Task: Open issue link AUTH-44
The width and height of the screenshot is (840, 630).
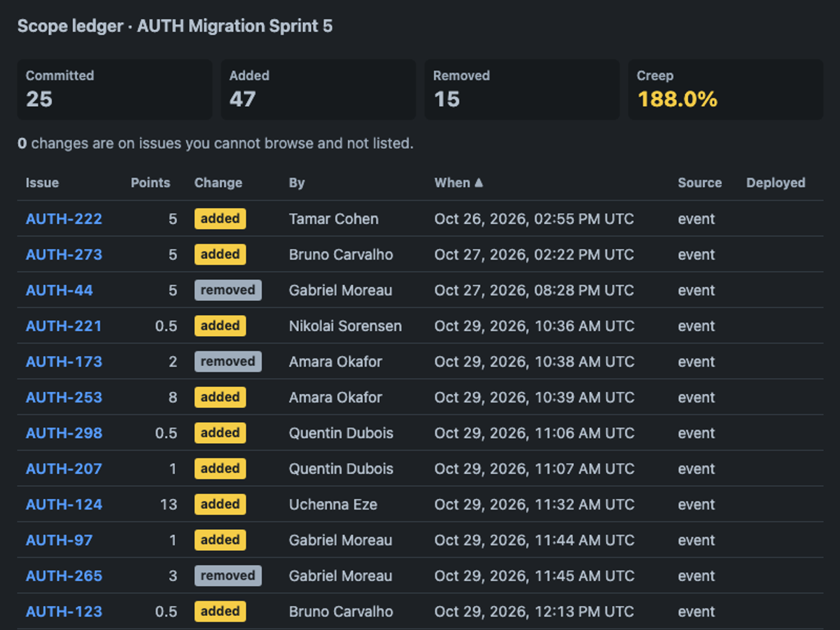Action: coord(59,290)
